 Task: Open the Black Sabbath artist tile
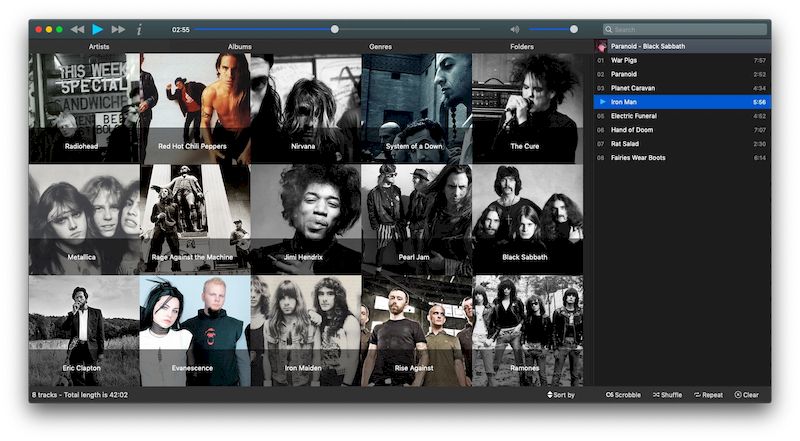click(527, 219)
